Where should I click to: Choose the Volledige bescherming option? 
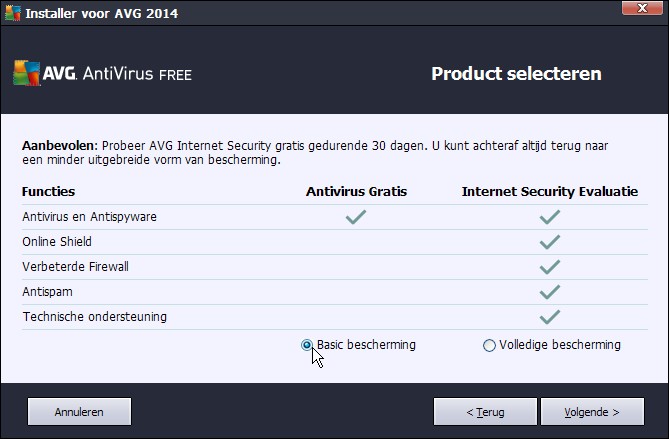tap(489, 346)
